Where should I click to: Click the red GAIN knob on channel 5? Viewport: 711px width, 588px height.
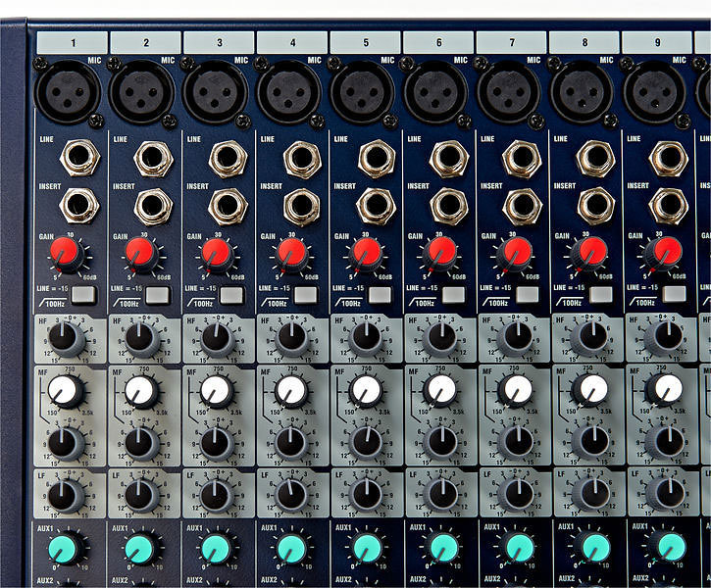(366, 254)
